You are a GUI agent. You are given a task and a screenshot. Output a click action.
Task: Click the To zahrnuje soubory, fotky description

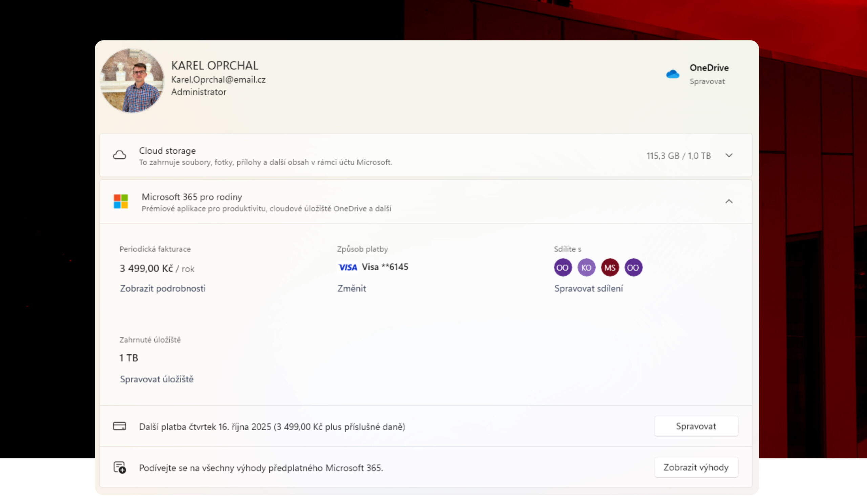pyautogui.click(x=265, y=162)
